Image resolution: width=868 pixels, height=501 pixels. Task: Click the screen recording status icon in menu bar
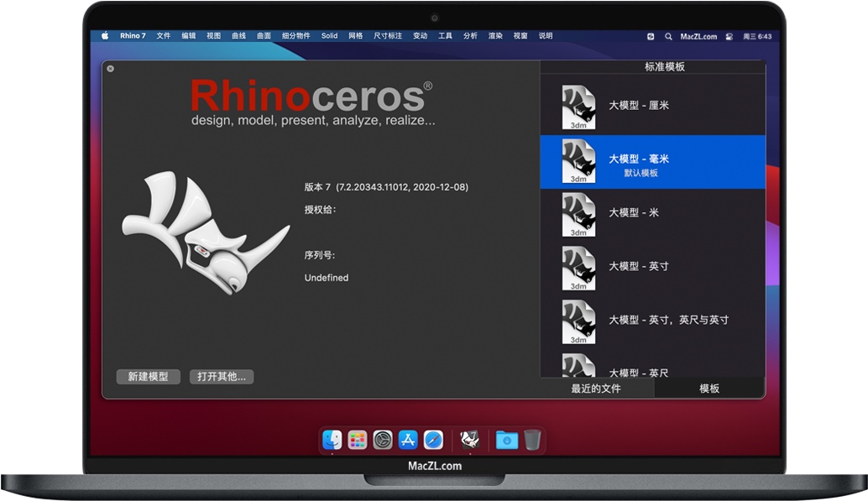point(651,37)
